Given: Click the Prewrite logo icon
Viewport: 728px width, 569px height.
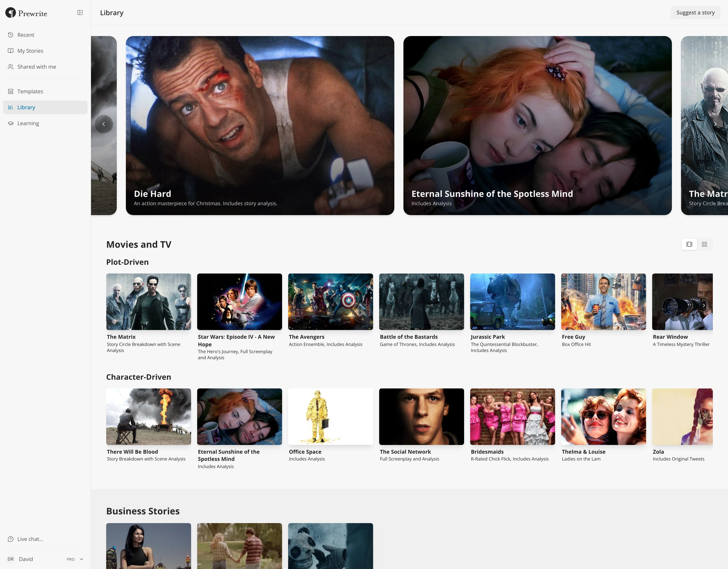Looking at the screenshot, I should 11,13.
